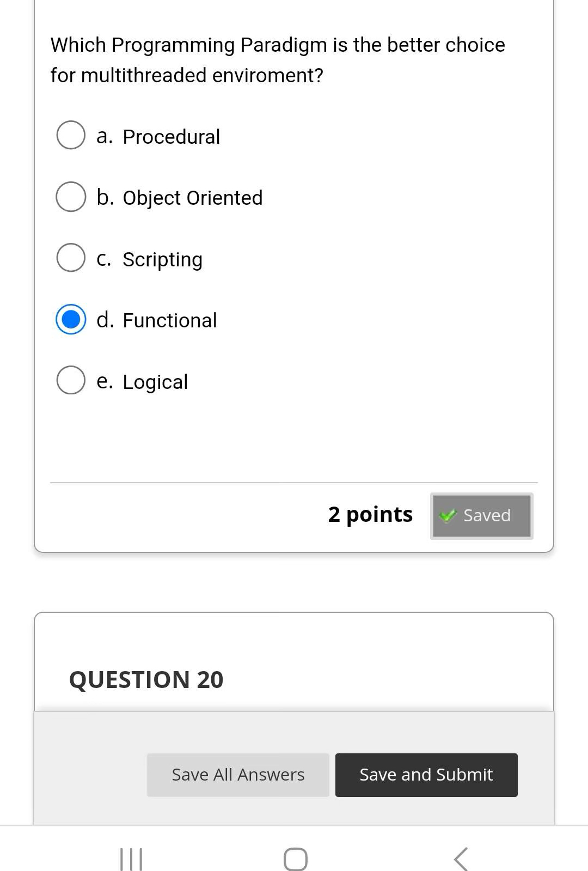The image size is (588, 871).
Task: Tap the label a. Procedural
Action: point(157,136)
